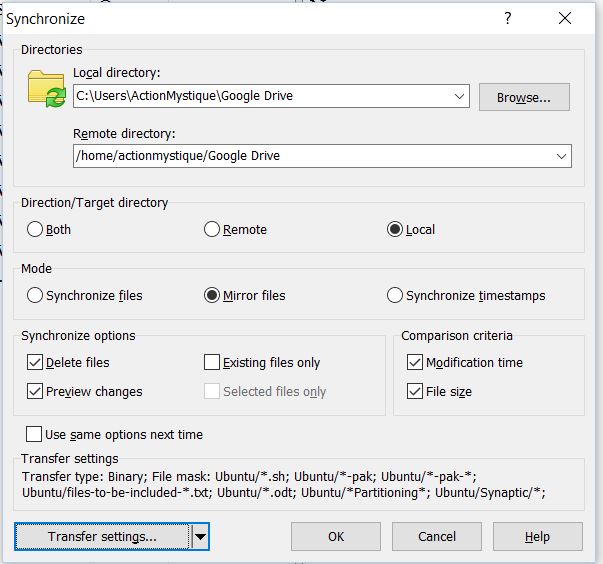Toggle the Preview changes checkbox
603x564 pixels.
36,391
